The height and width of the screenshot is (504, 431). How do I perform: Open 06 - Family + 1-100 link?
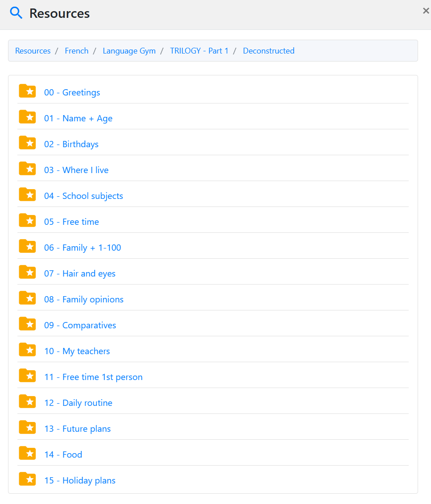83,248
